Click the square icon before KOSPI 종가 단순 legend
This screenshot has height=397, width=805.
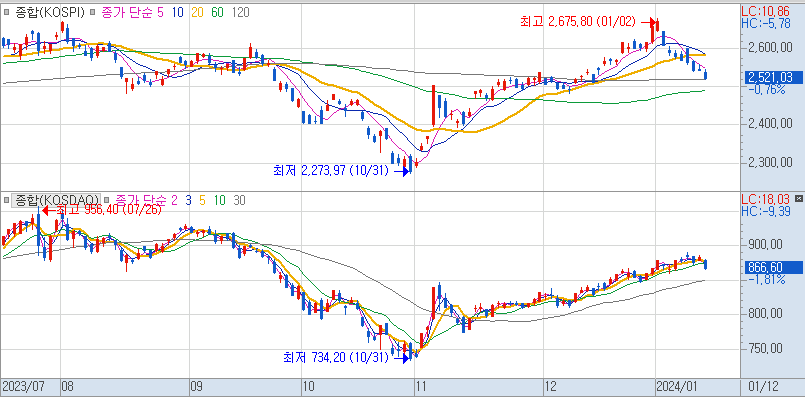point(92,12)
